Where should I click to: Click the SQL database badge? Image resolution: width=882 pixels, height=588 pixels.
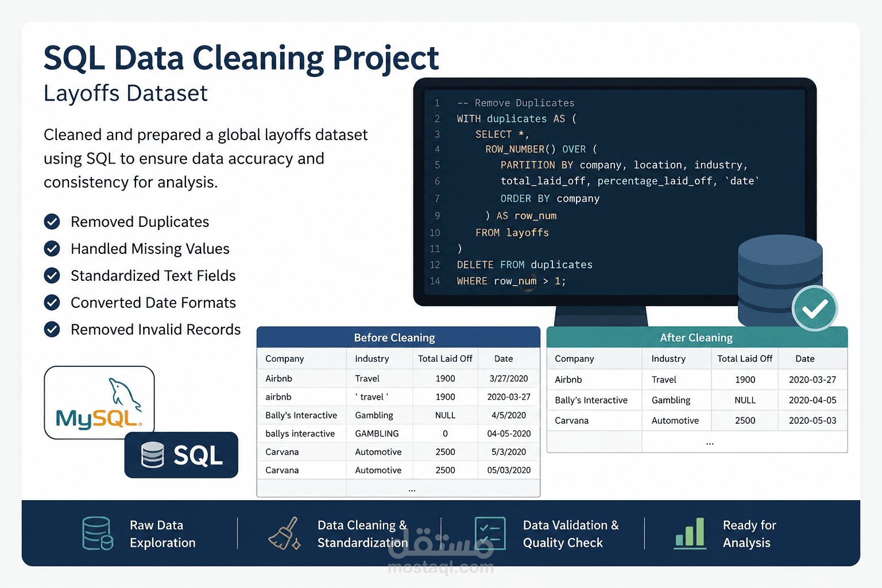click(x=181, y=455)
